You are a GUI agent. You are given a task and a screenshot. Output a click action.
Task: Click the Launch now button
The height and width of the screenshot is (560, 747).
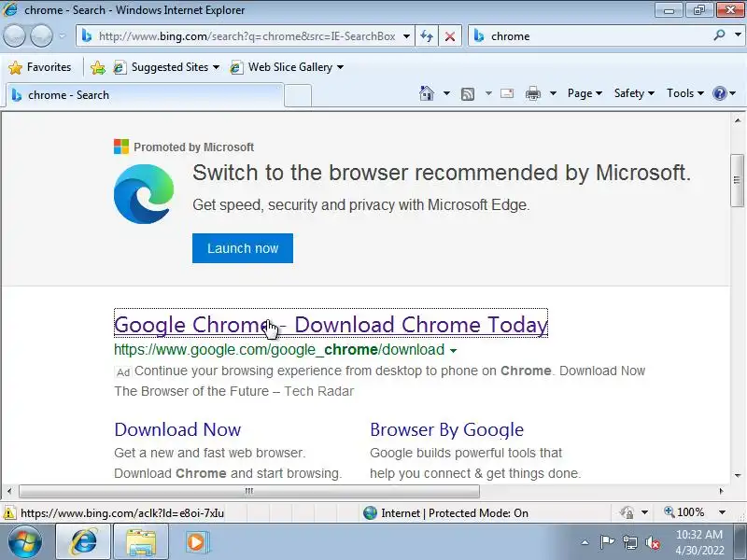pyautogui.click(x=243, y=248)
